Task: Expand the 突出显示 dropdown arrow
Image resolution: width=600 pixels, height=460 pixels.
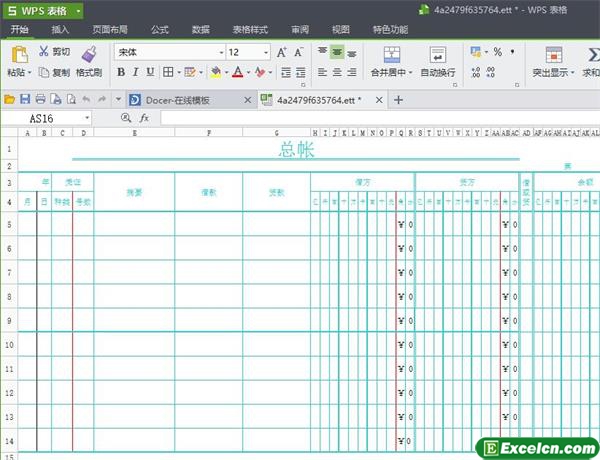Action: pyautogui.click(x=573, y=73)
